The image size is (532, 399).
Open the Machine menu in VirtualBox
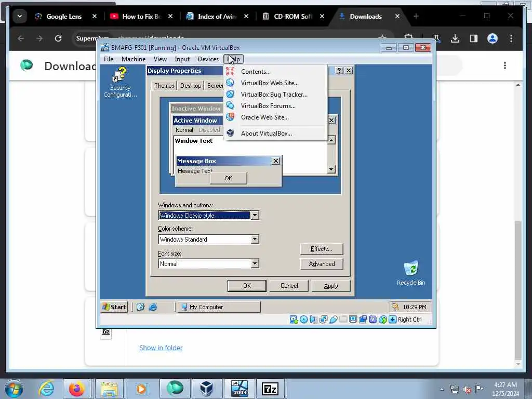tap(134, 59)
